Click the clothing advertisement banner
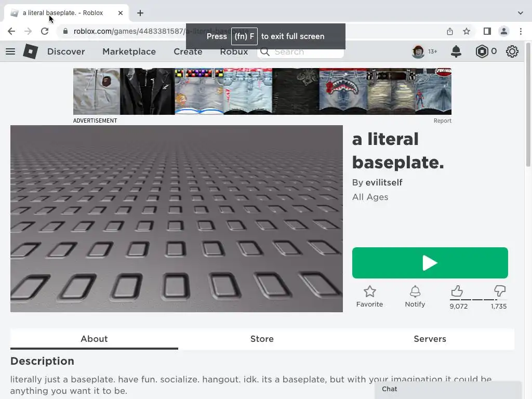This screenshot has width=532, height=399. click(262, 91)
